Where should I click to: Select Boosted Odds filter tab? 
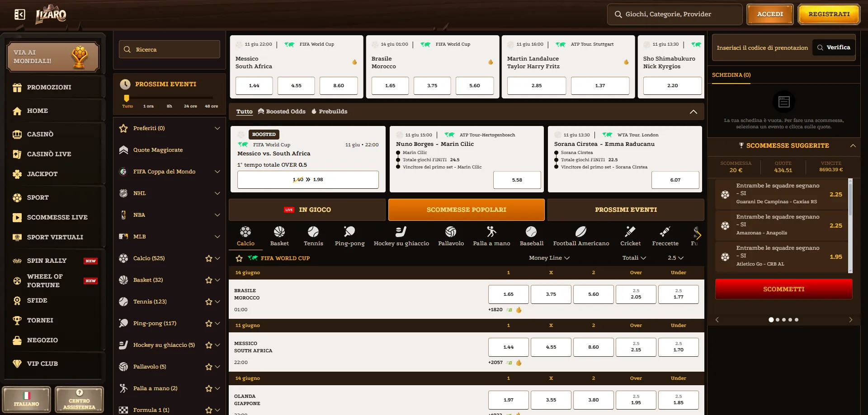tap(282, 112)
